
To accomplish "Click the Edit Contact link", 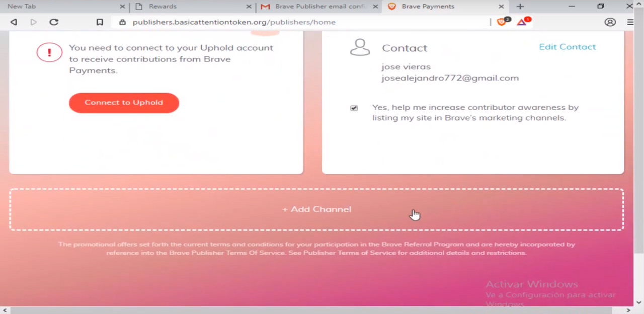I will [x=567, y=47].
